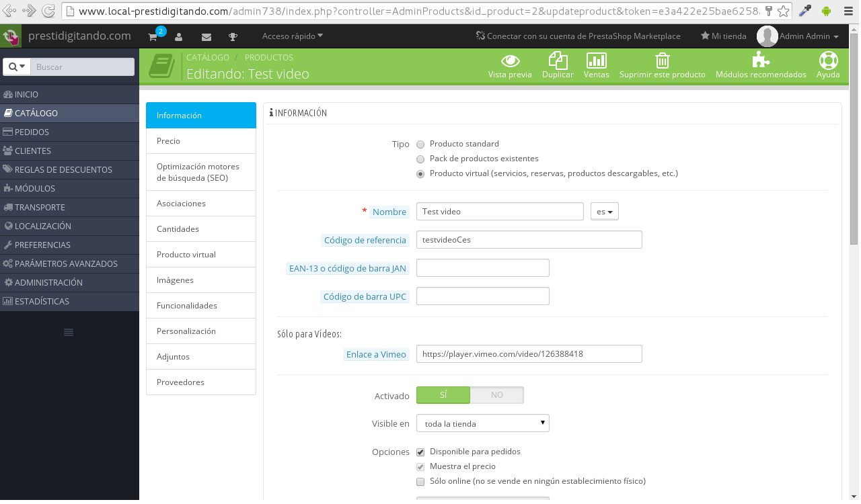Toggle Muestra el precio checkbox
861x504 pixels.
(420, 466)
